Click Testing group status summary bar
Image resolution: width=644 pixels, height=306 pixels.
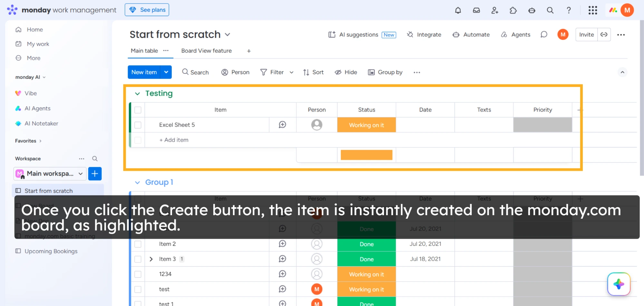pyautogui.click(x=367, y=155)
